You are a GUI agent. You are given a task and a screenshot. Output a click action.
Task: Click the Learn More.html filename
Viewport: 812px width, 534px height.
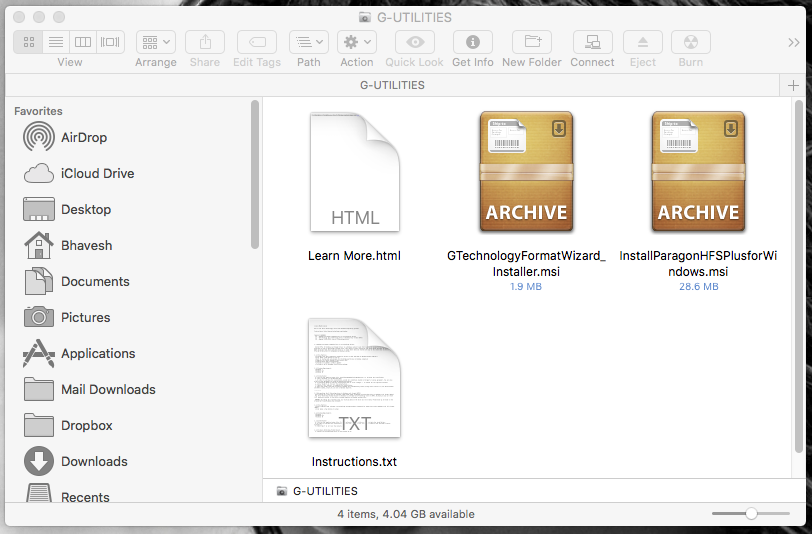point(354,256)
